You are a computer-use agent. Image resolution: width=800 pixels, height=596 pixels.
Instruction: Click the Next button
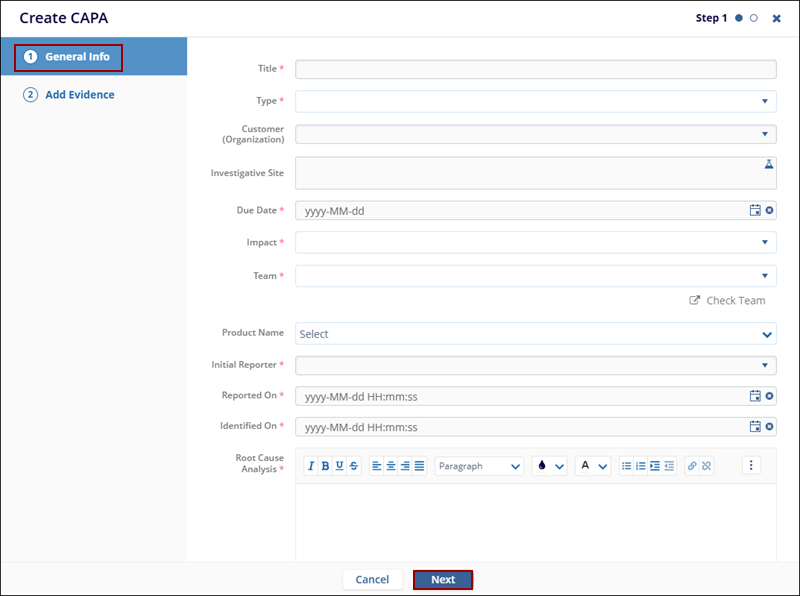click(x=442, y=580)
